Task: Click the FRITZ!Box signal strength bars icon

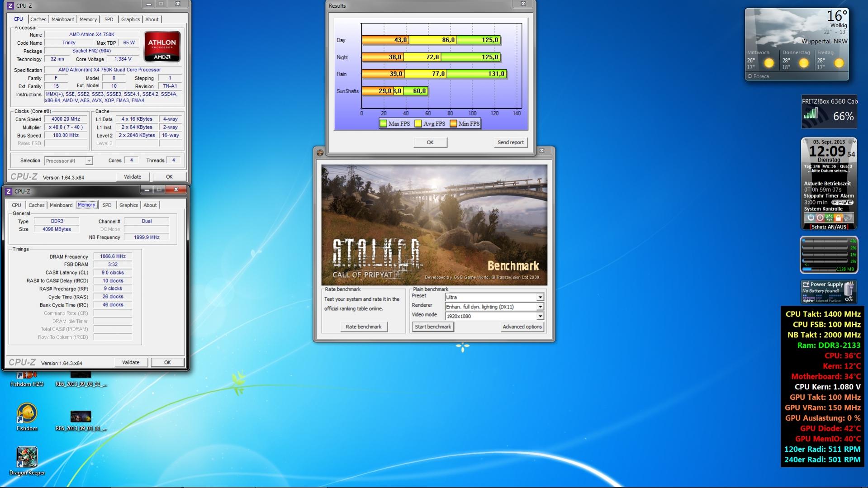Action: (811, 114)
